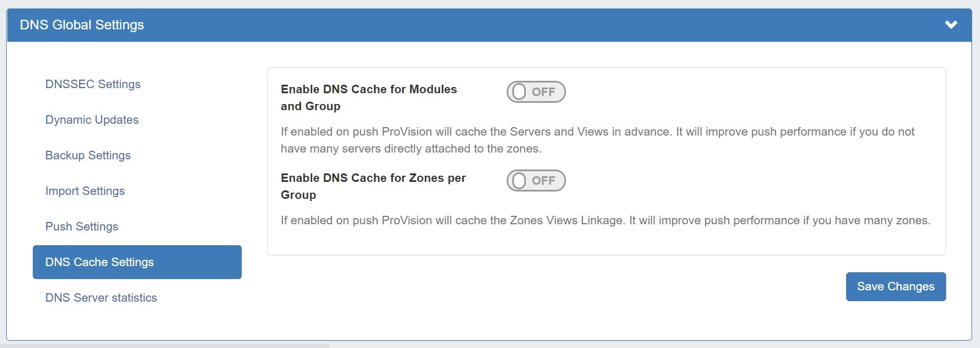Screen dimensions: 980x348
Task: Open Import Settings
Action: coord(85,191)
